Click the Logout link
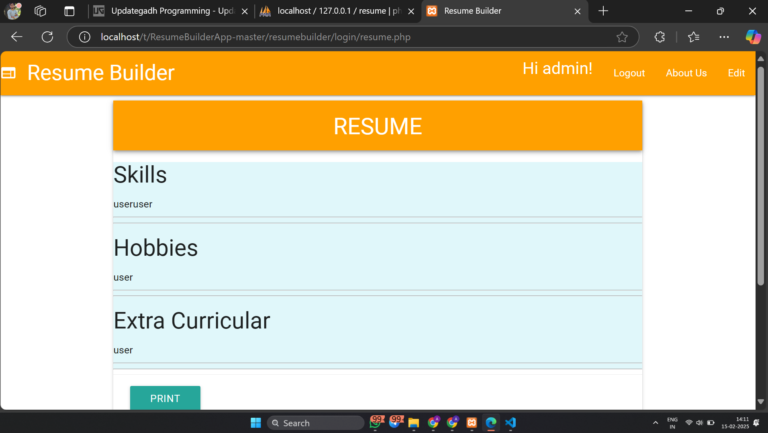 (x=629, y=73)
